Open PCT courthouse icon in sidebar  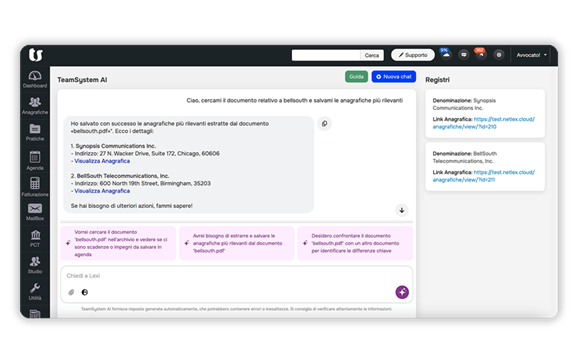(x=35, y=239)
